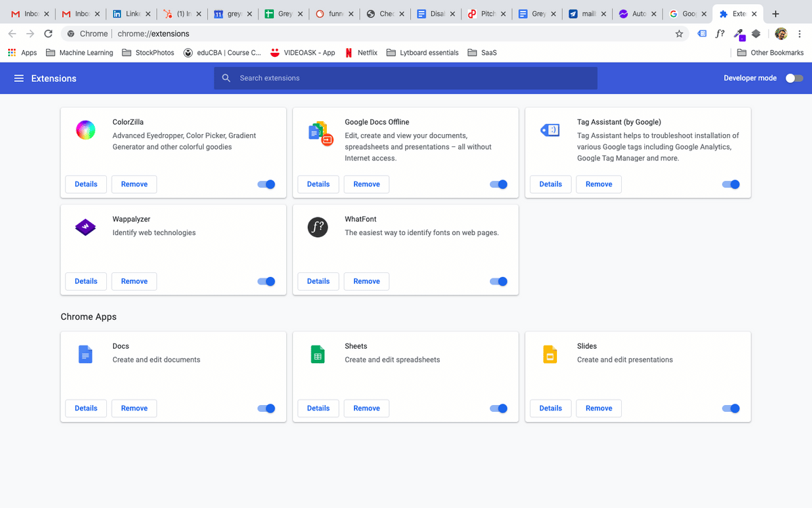Open Details for Wappalyzer
The width and height of the screenshot is (812, 508).
pyautogui.click(x=85, y=280)
